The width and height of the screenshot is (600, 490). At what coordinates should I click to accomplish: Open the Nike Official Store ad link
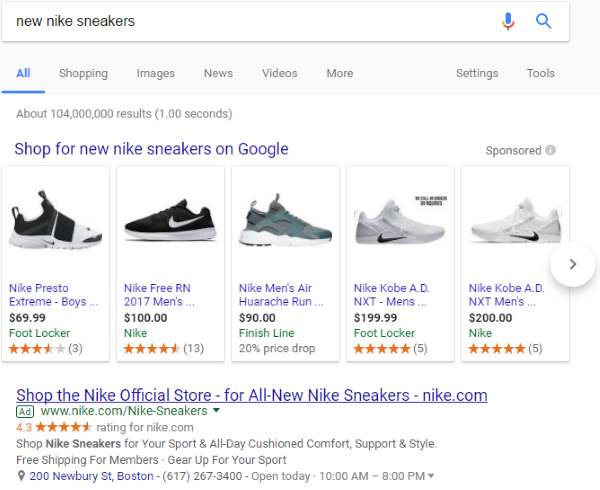(x=252, y=394)
